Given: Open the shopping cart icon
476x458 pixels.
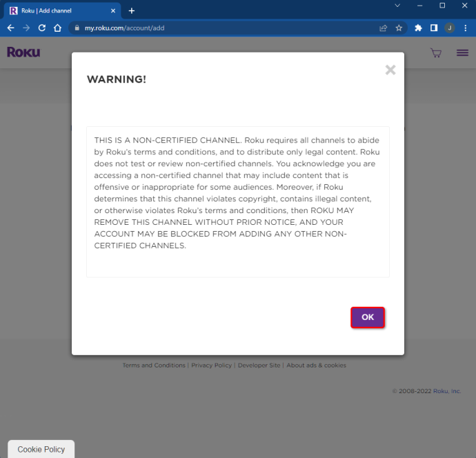Looking at the screenshot, I should pos(436,53).
